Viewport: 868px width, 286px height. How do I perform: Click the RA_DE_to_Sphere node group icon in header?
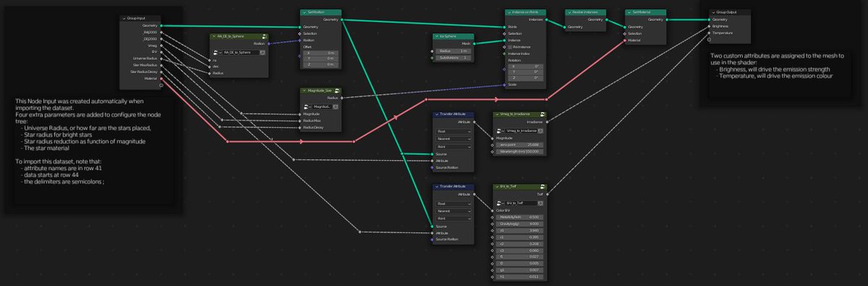point(265,36)
